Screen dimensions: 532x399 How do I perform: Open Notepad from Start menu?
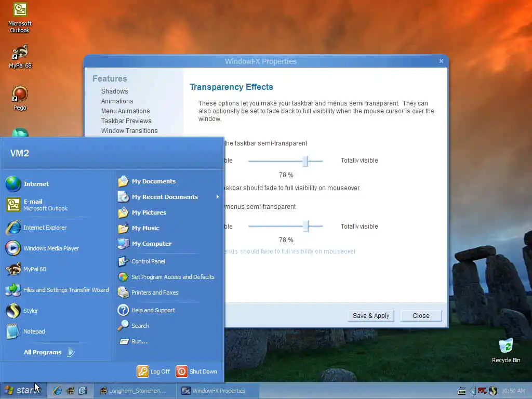pos(25,331)
